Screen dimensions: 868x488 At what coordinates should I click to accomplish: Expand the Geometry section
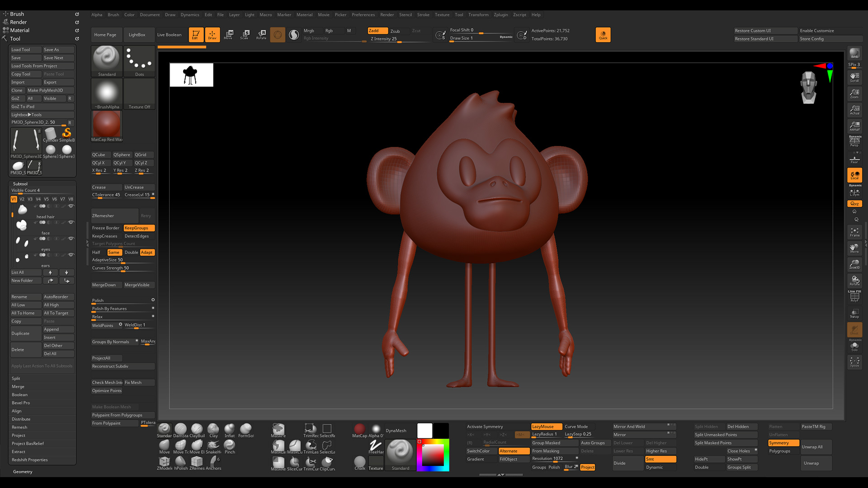tap(23, 471)
